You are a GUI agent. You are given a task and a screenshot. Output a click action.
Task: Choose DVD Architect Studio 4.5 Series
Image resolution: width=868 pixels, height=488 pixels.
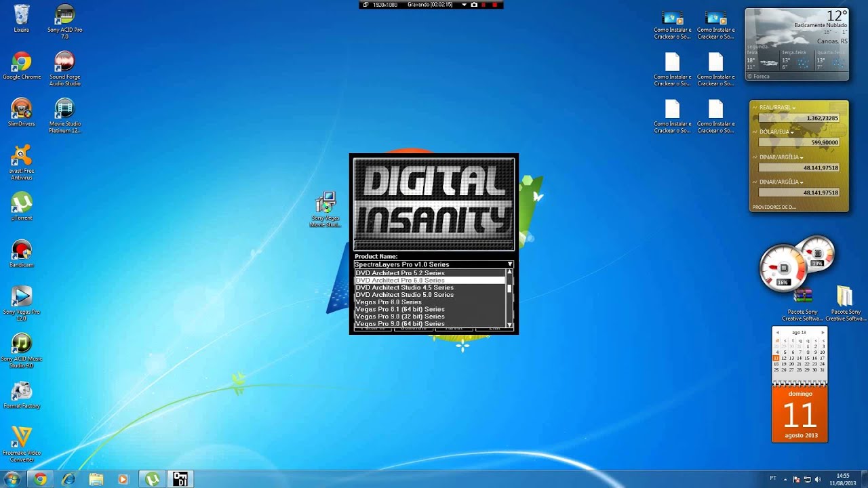click(430, 287)
